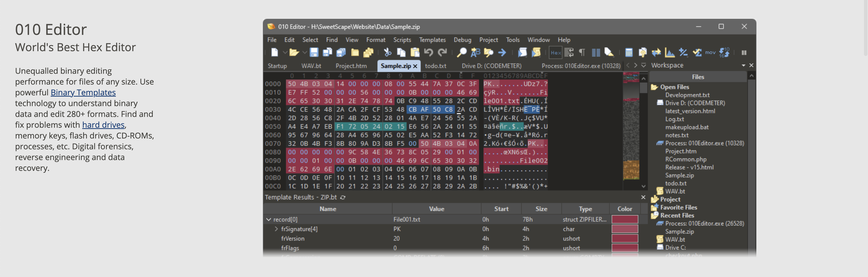Viewport: 868px width, 277px height.
Task: Click the 10/16 base converter icon
Action: [x=724, y=52]
